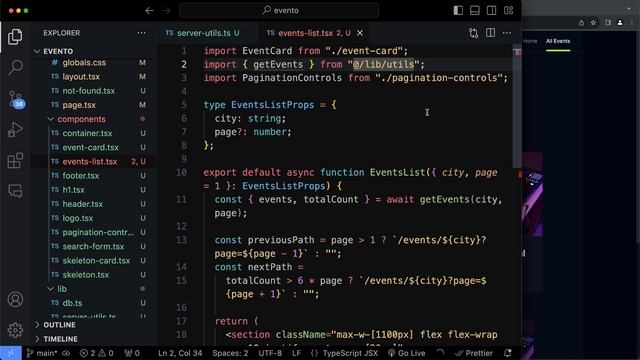Click the evento command center search field

280,11
